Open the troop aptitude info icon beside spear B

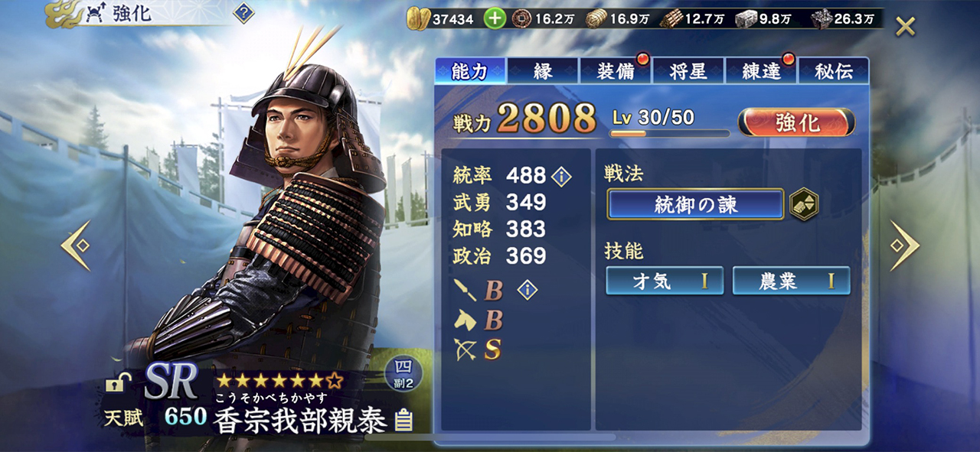[x=528, y=289]
